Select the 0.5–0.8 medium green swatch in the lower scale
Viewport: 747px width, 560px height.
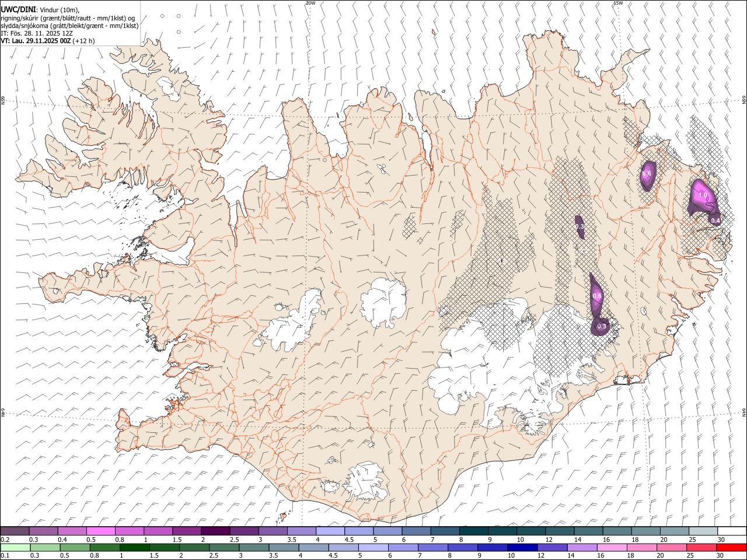tap(75, 547)
